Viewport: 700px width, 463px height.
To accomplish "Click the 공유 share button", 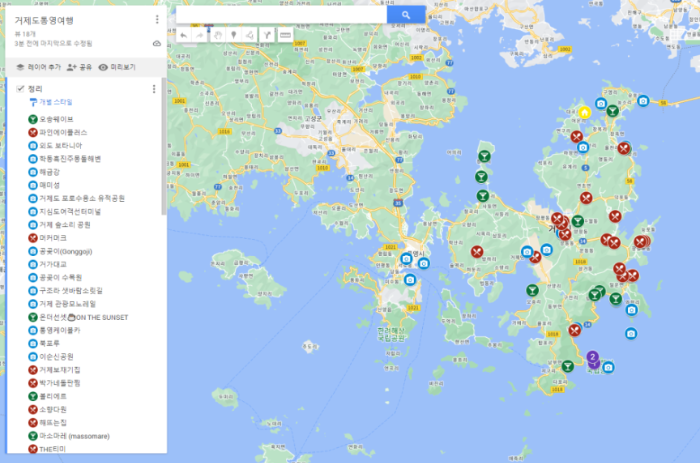I will tap(79, 67).
